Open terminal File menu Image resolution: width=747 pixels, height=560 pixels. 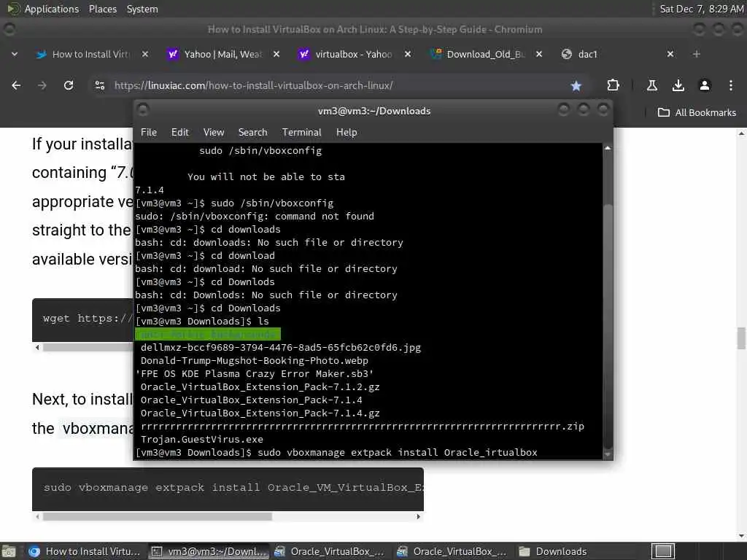[149, 133]
